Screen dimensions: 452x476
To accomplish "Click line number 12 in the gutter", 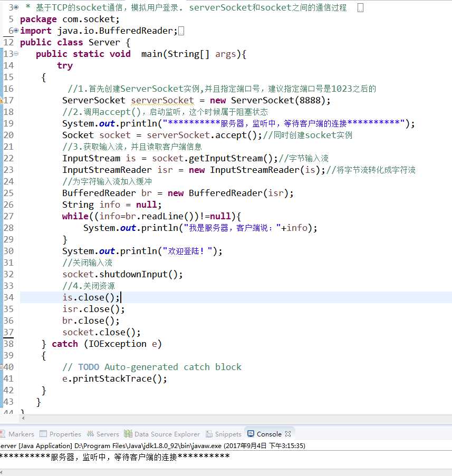I will tap(8, 42).
